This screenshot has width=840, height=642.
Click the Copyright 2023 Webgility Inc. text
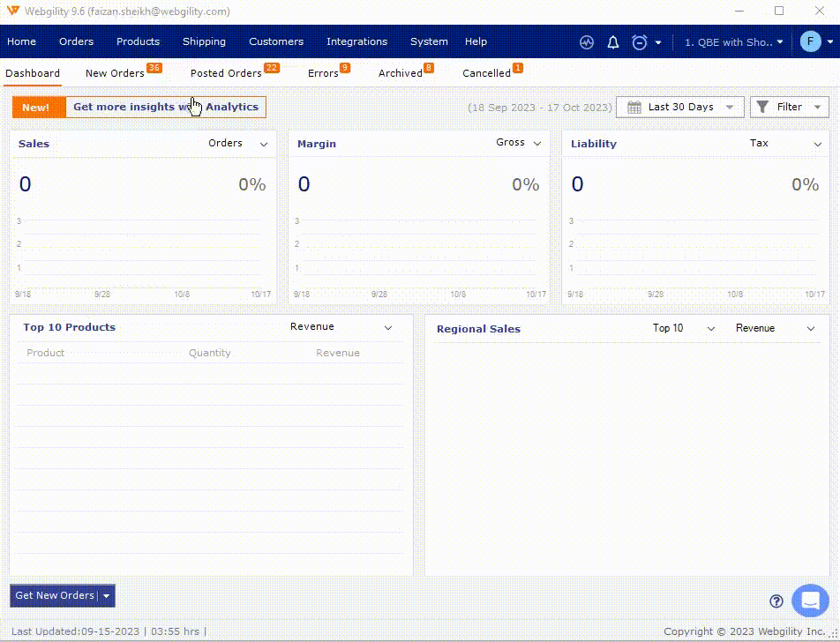[745, 631]
